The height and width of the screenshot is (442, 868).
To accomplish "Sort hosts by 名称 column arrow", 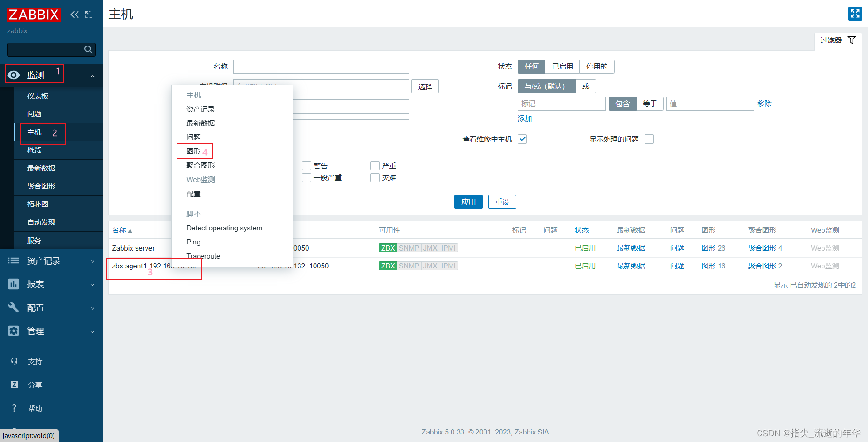I will click(x=130, y=231).
